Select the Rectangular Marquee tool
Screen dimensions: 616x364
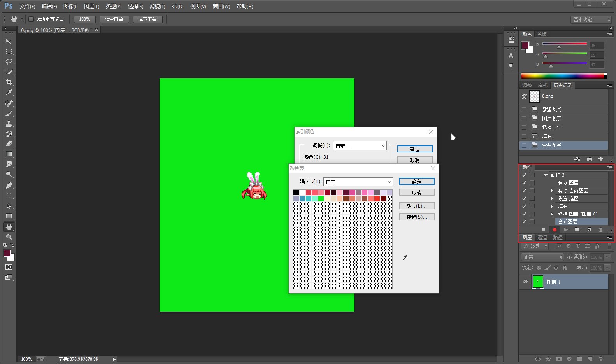point(9,51)
